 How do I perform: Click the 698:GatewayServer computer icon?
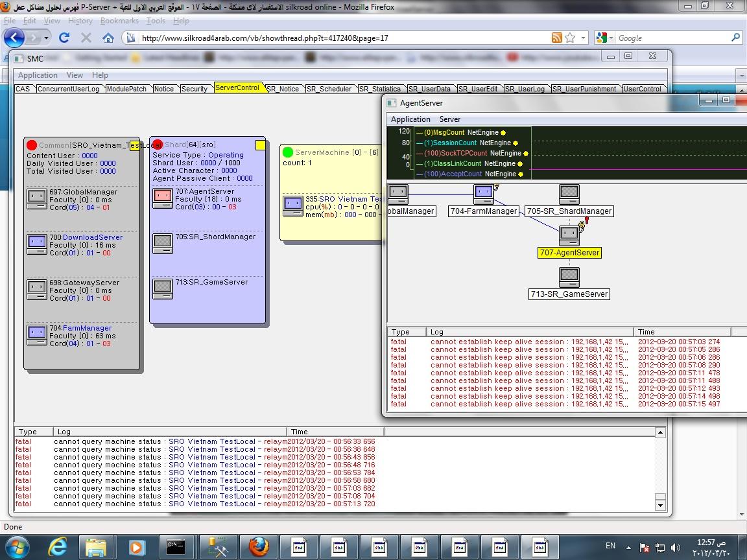[37, 290]
